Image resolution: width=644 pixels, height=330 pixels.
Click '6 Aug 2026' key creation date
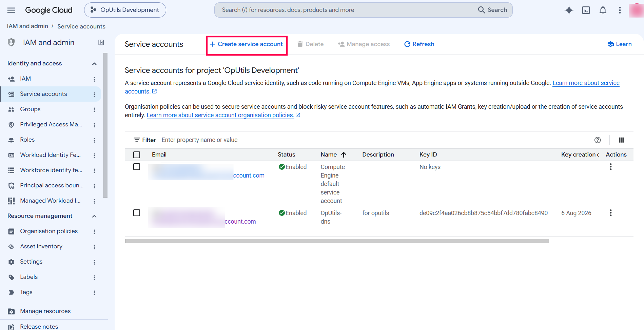[576, 213]
